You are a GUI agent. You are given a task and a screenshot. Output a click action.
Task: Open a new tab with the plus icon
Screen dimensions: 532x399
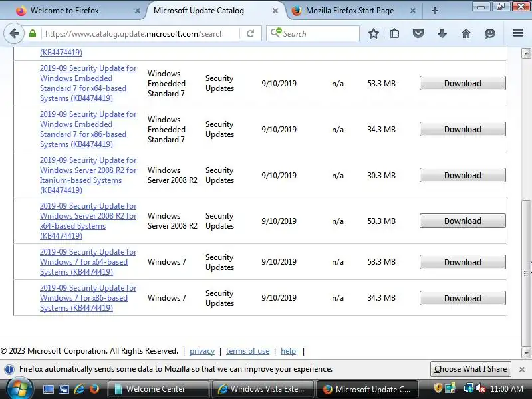[x=435, y=11]
